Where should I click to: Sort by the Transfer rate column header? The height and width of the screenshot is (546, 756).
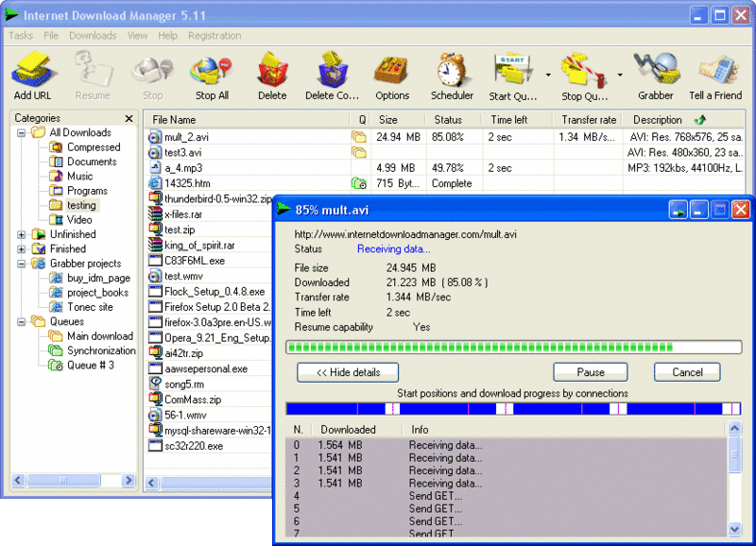(589, 120)
